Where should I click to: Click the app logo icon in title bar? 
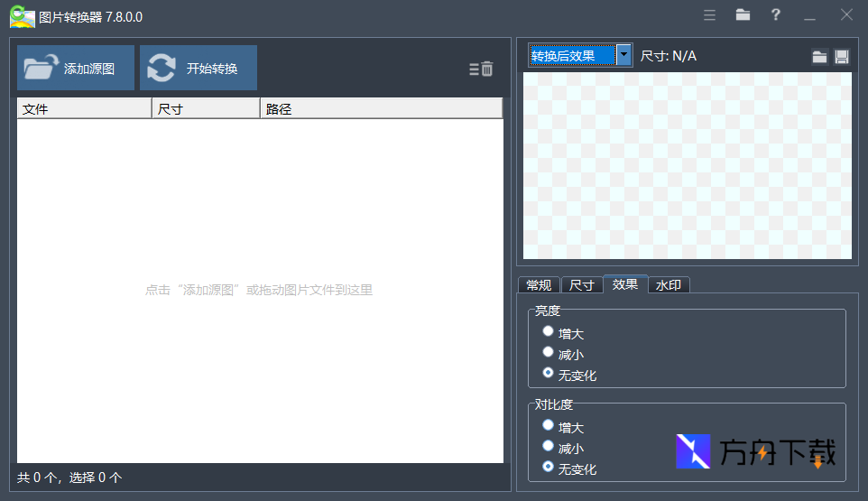[x=23, y=16]
